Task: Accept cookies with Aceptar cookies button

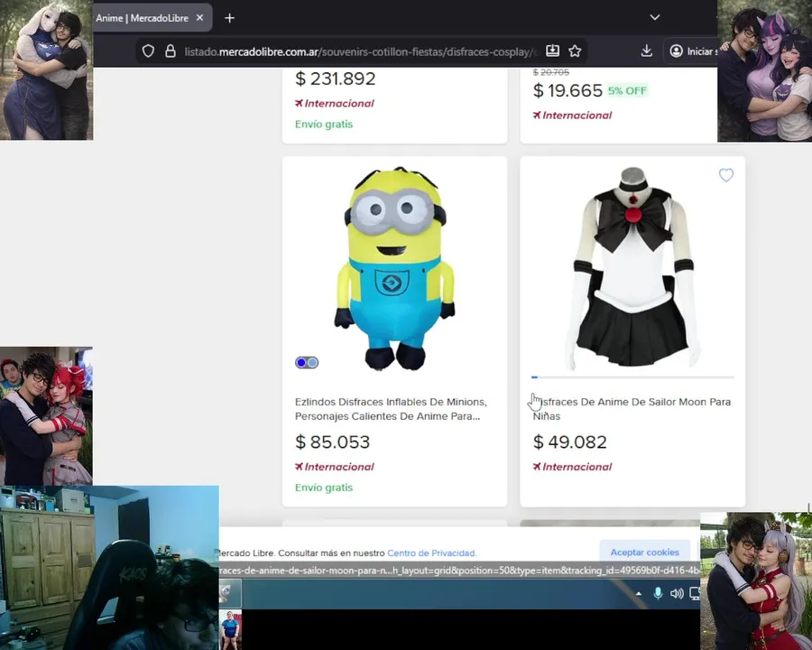Action: [645, 552]
